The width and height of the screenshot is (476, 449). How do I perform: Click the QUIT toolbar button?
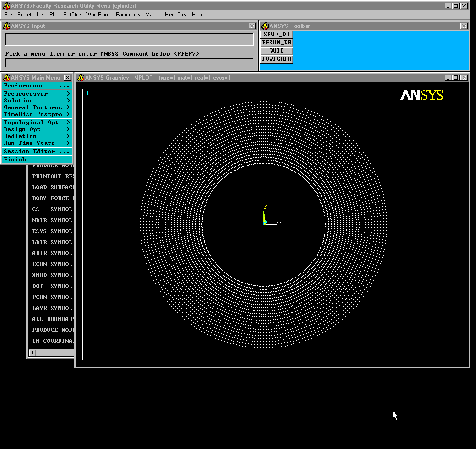tap(276, 51)
